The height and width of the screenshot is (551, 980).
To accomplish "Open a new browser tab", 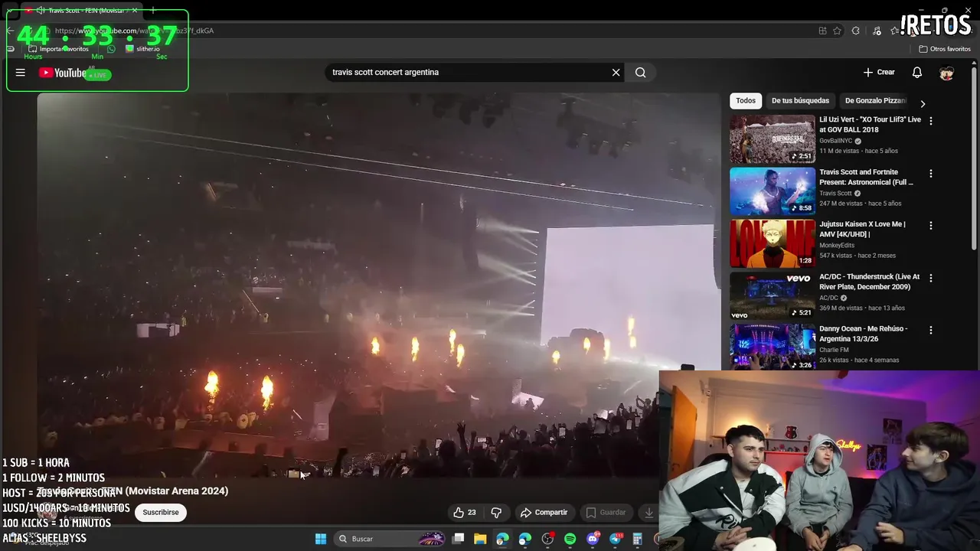I will 153,11.
